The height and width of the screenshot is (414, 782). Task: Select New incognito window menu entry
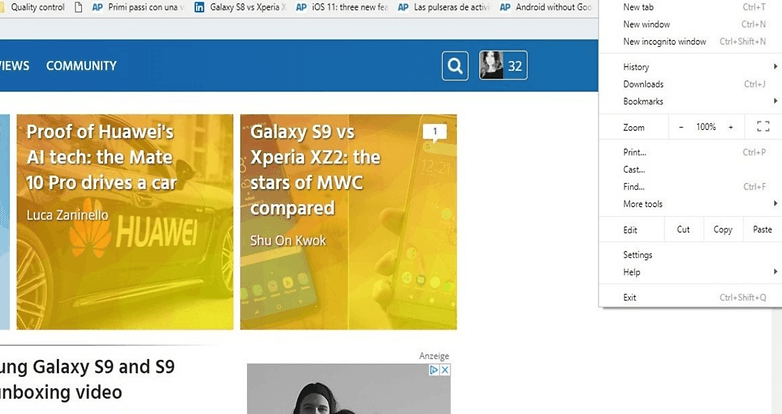point(690,41)
